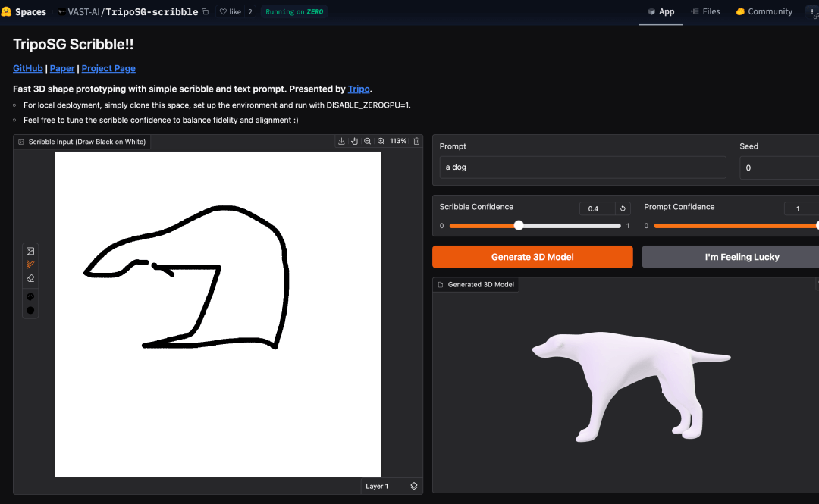Activate the Pan hand tool
This screenshot has height=504, width=819.
pyautogui.click(x=354, y=141)
